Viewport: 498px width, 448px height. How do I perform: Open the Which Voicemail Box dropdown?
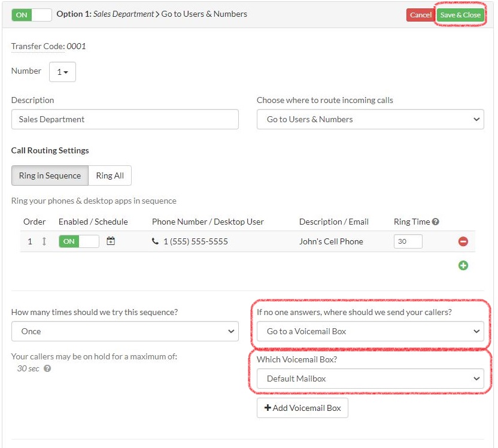tap(370, 379)
